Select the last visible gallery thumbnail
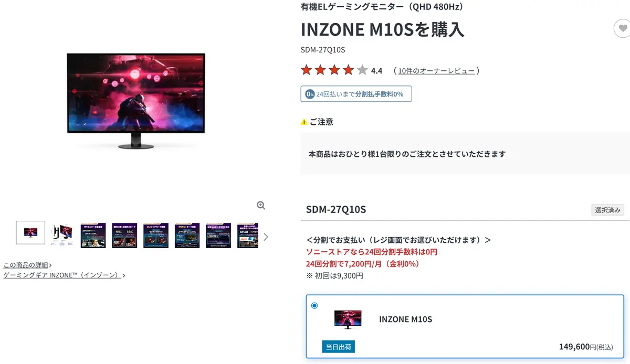The height and width of the screenshot is (364, 630). point(248,235)
